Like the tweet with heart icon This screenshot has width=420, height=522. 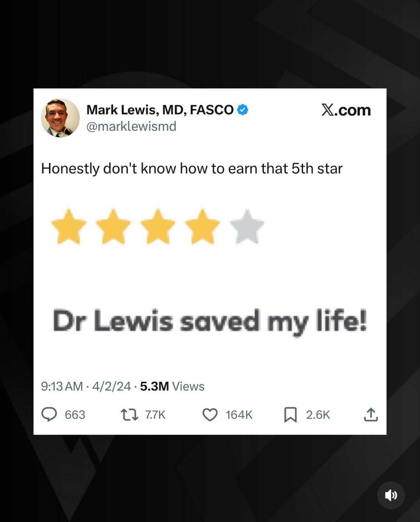[x=210, y=415]
